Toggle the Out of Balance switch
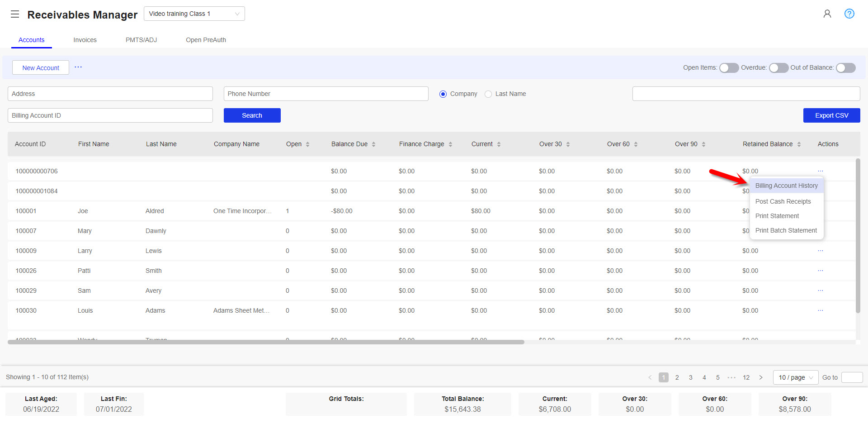 (846, 68)
